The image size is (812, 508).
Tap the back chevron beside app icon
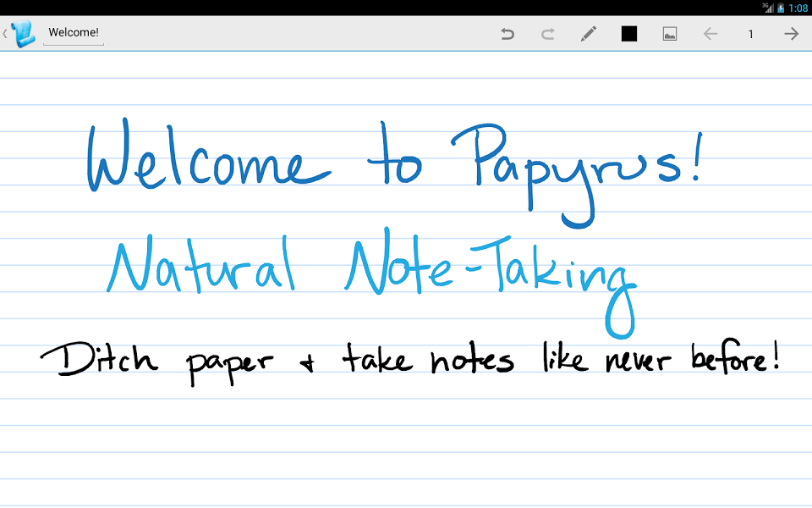[x=5, y=34]
